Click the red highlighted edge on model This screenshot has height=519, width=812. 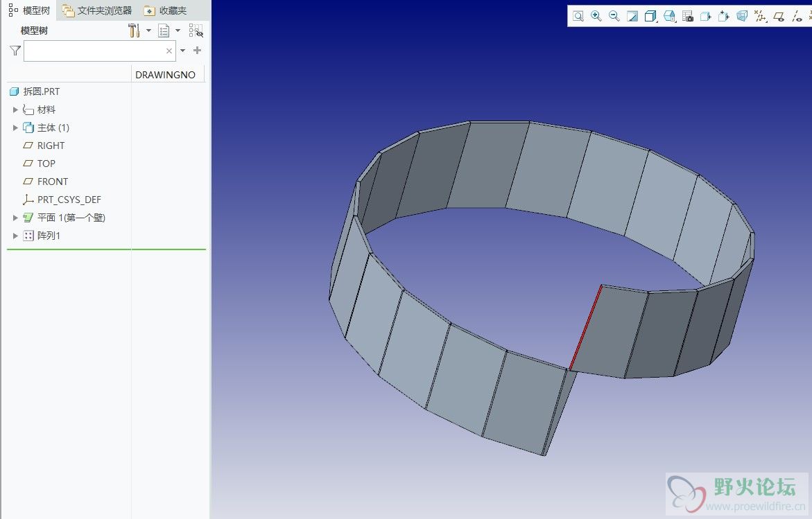pyautogui.click(x=585, y=328)
